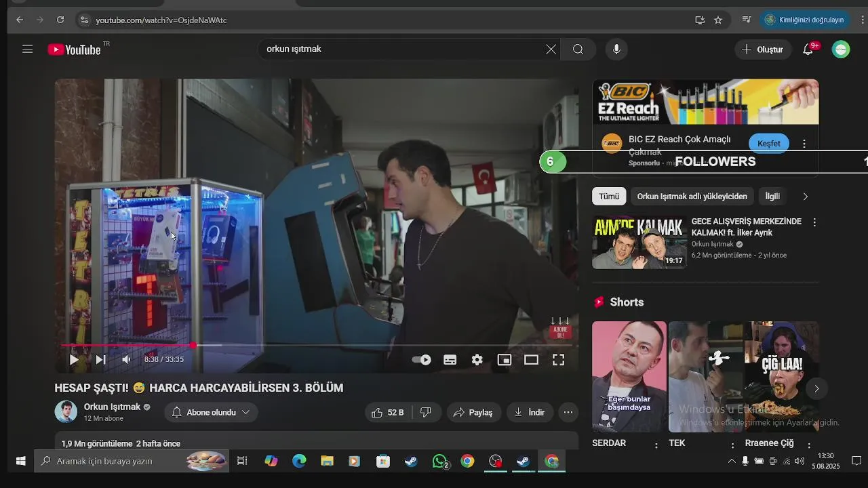The image size is (868, 488).
Task: Run search with the magnifier button
Action: point(578,49)
